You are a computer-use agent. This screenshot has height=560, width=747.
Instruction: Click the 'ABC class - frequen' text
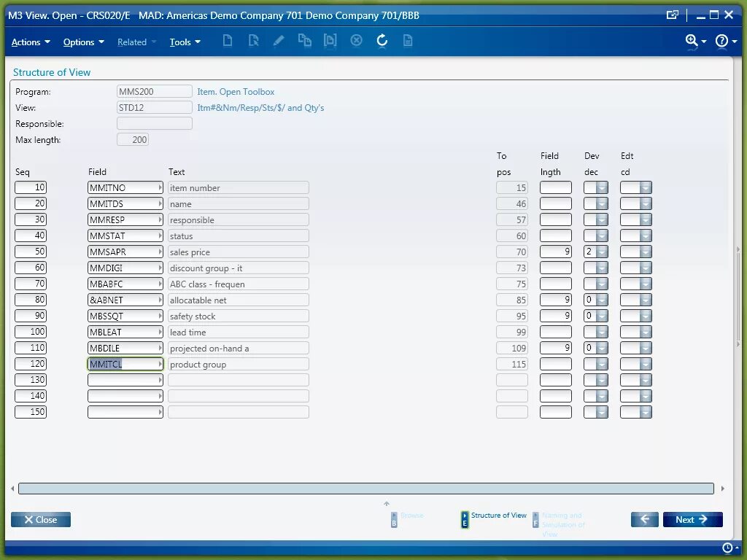pyautogui.click(x=207, y=284)
